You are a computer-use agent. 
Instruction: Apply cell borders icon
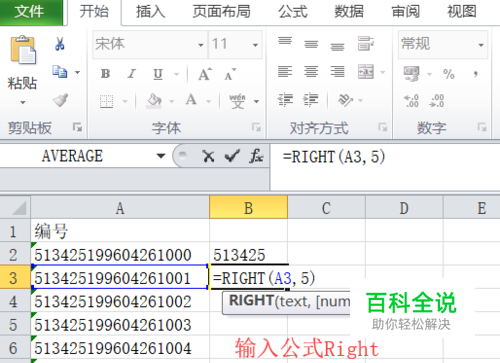click(106, 101)
